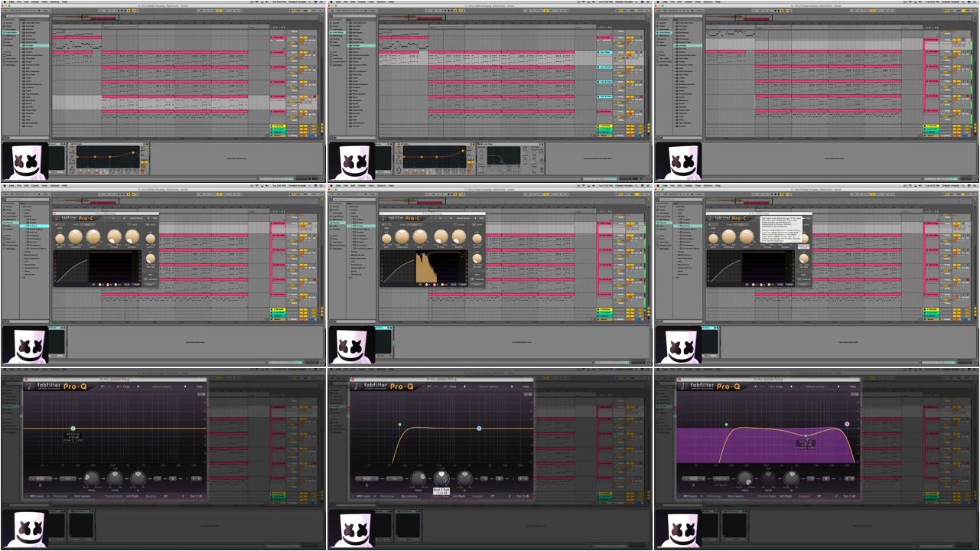Image resolution: width=980 pixels, height=551 pixels.
Task: Click FREQ knob in Pro-Q with flat curve
Action: pyautogui.click(x=93, y=478)
